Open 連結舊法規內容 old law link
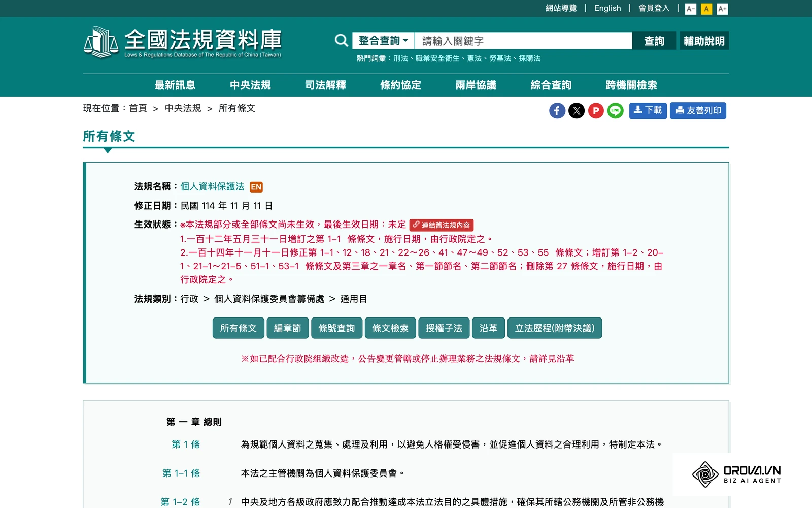 pos(442,225)
